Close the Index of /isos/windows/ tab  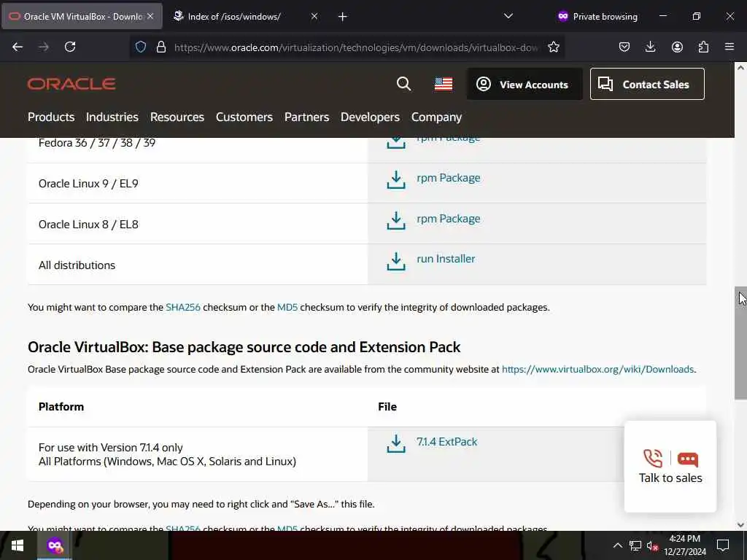point(314,16)
